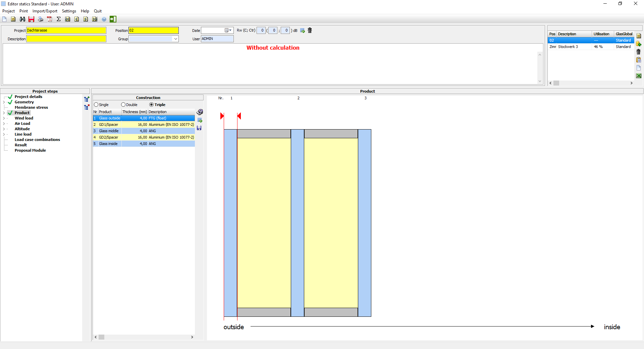
Task: Click the Position input field
Action: coord(154,31)
